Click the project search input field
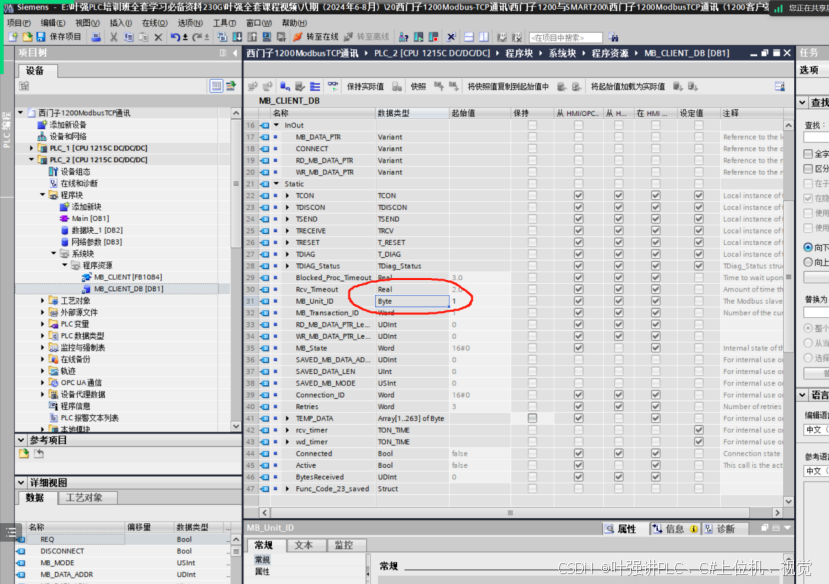Screen dimensions: 829x584 coord(566,38)
